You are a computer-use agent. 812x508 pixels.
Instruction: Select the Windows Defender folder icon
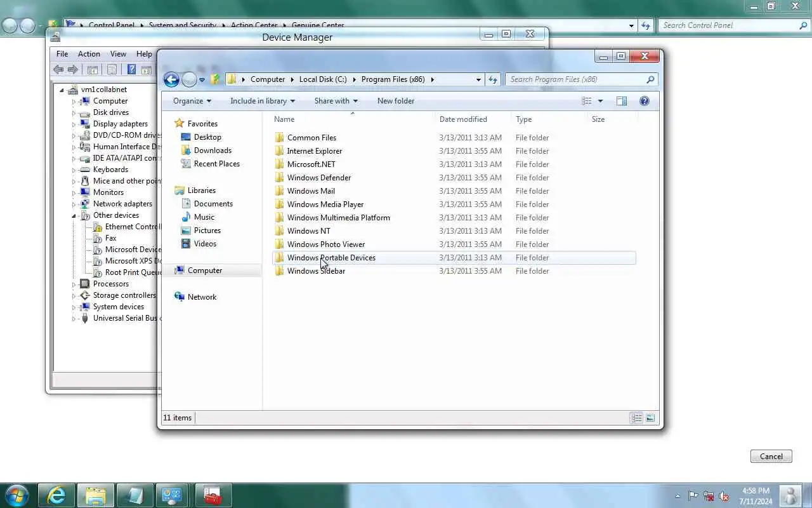point(280,178)
